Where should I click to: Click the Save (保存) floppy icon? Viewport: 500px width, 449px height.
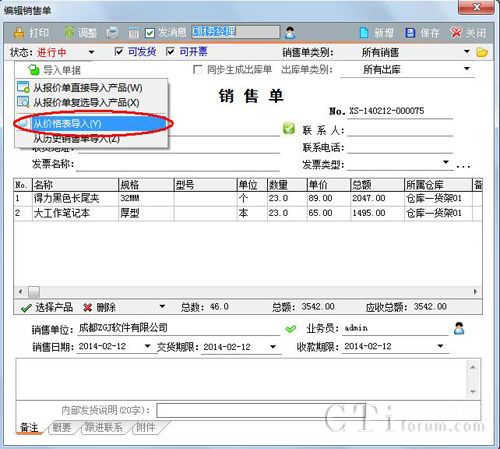[410, 33]
